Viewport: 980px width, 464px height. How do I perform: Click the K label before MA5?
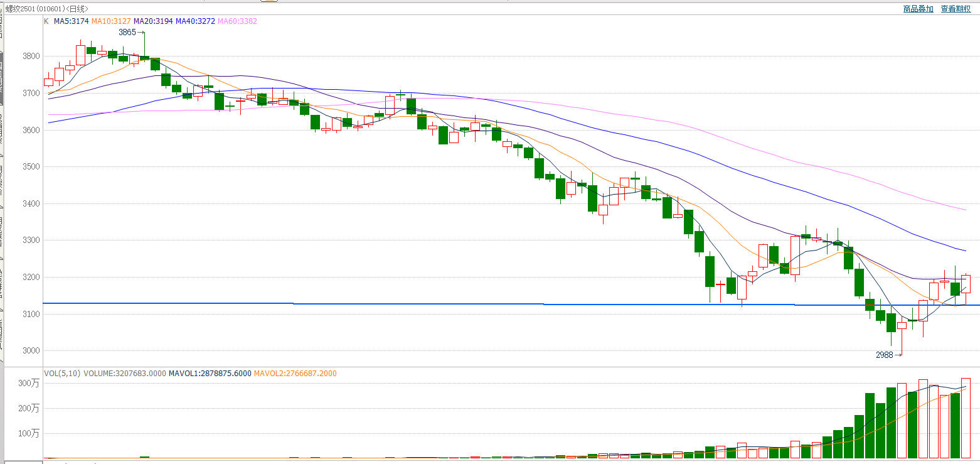(x=46, y=21)
